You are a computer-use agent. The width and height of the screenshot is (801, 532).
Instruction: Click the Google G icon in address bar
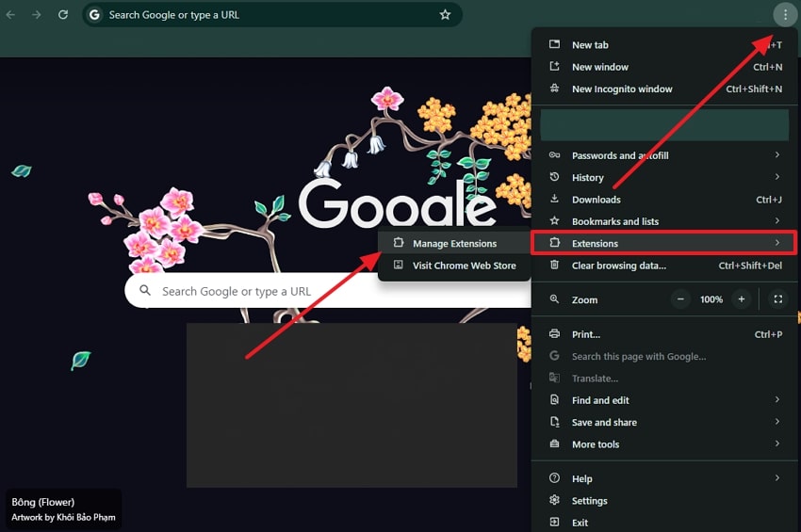94,15
